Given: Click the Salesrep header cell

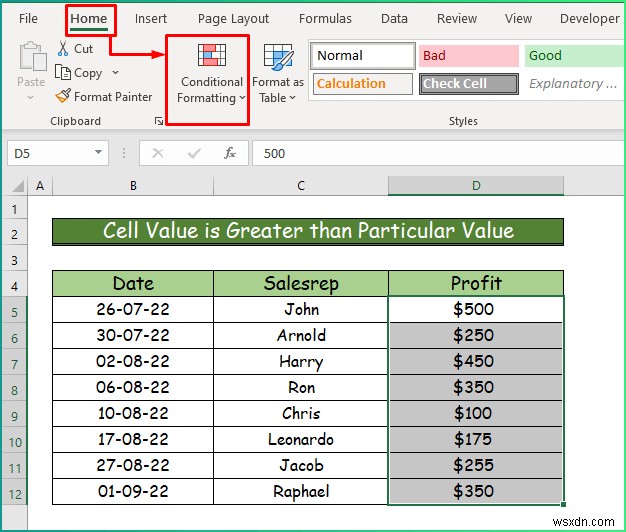Looking at the screenshot, I should [301, 283].
